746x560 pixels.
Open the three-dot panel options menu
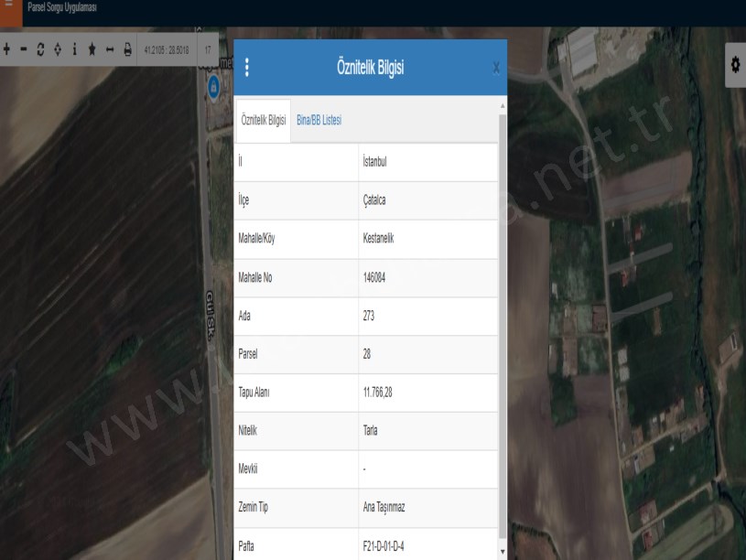(x=245, y=67)
